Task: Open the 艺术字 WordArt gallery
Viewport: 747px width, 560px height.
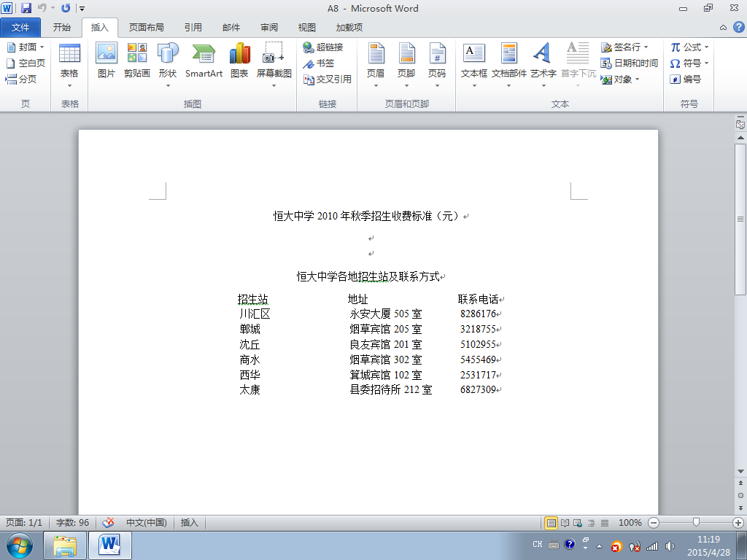Action: [x=543, y=66]
